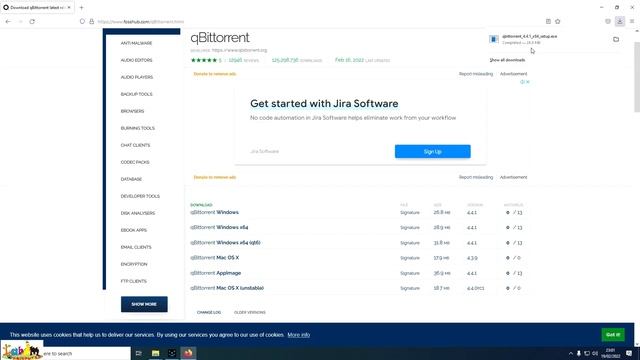Open Database category
Viewport: 640px width, 360px height.
pos(131,179)
